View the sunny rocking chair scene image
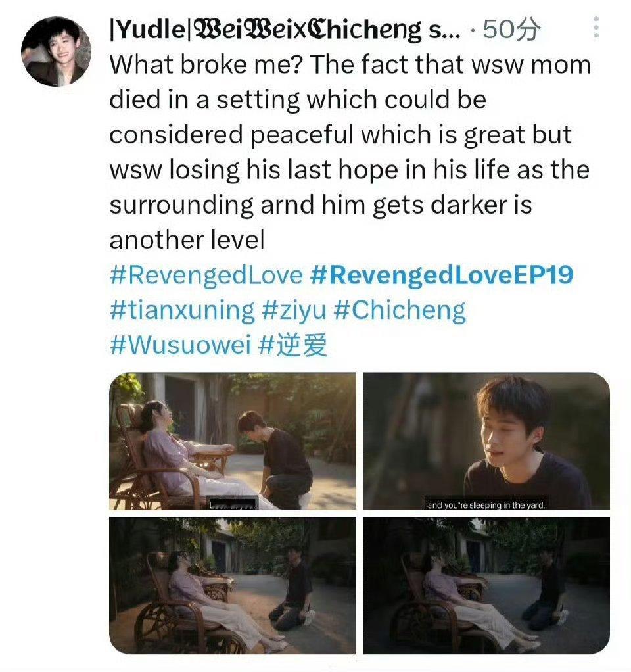Viewport: 631px width, 672px height. [x=233, y=441]
